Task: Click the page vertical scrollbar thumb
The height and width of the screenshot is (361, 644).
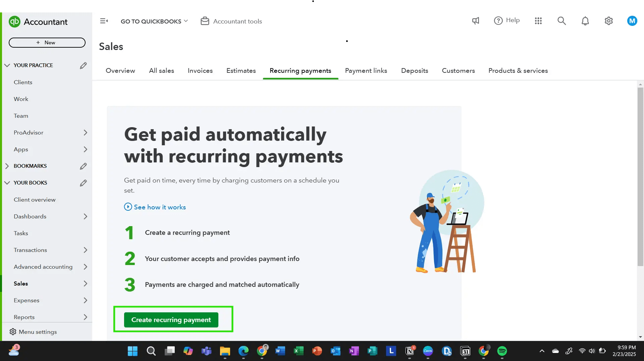Action: (640, 177)
